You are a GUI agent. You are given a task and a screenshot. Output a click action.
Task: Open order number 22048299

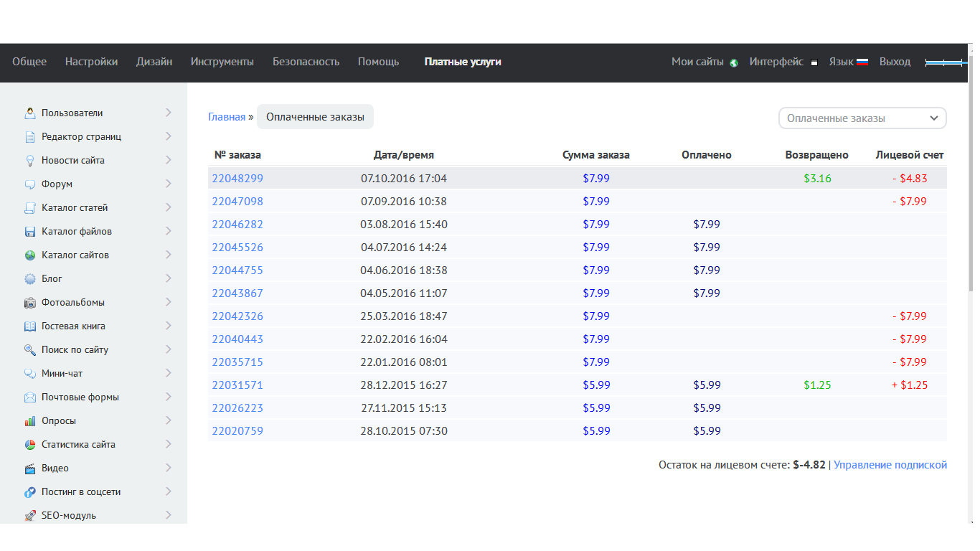(237, 178)
